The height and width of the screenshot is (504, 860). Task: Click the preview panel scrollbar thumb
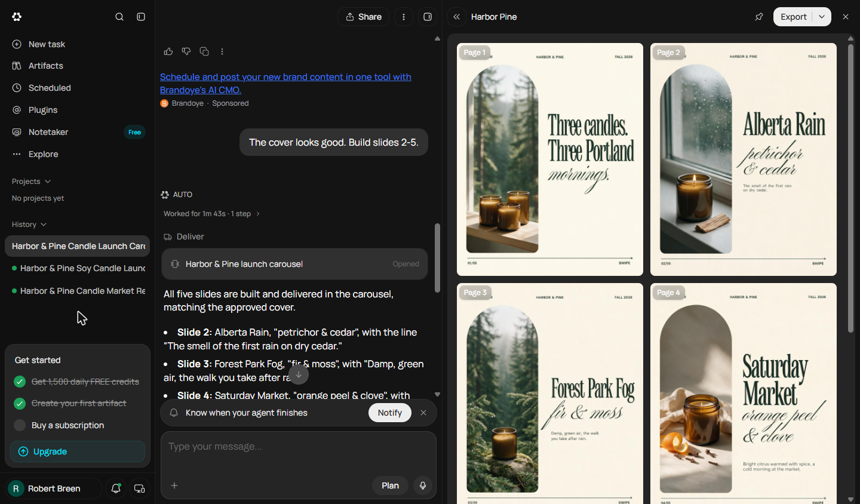coord(850,188)
